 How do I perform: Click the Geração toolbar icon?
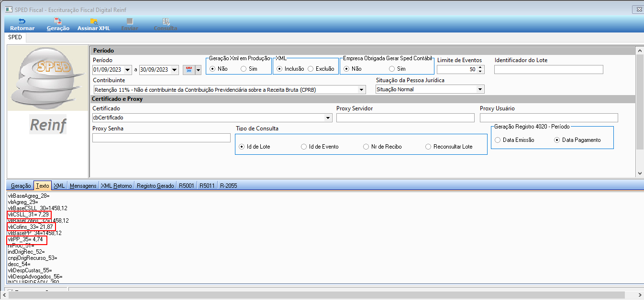[58, 21]
